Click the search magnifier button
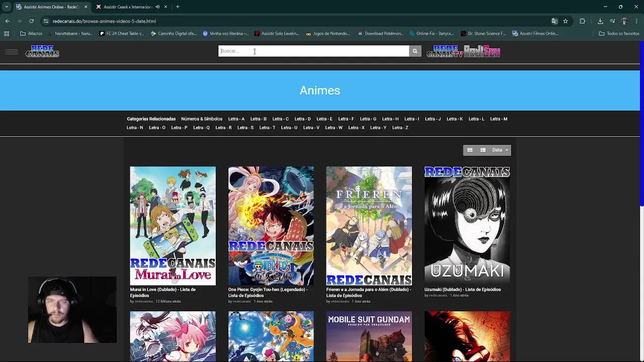This screenshot has height=362, width=644. [x=415, y=51]
